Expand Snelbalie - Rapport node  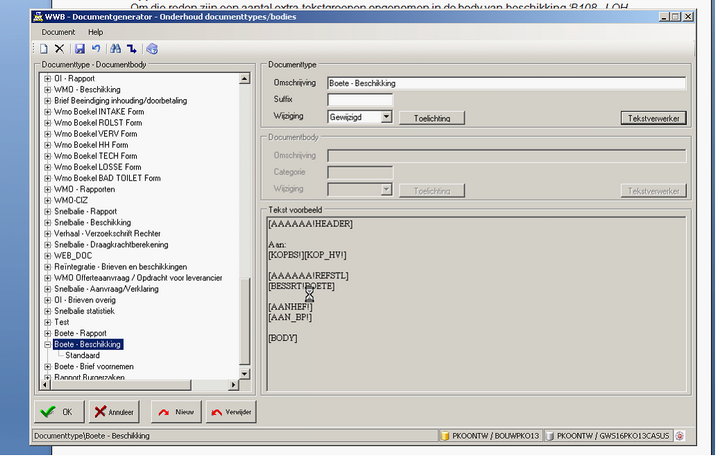(47, 211)
